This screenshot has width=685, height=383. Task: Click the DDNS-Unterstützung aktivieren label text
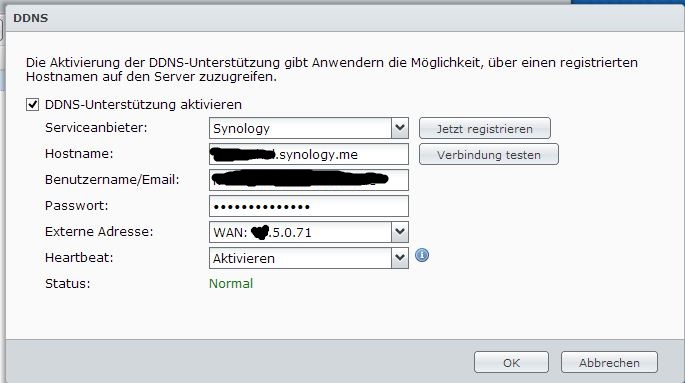[x=143, y=105]
